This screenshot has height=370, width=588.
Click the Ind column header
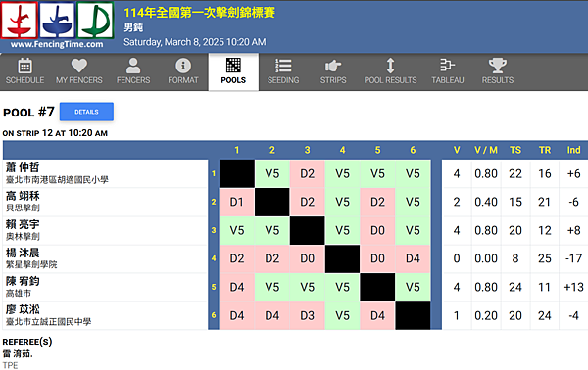point(573,150)
